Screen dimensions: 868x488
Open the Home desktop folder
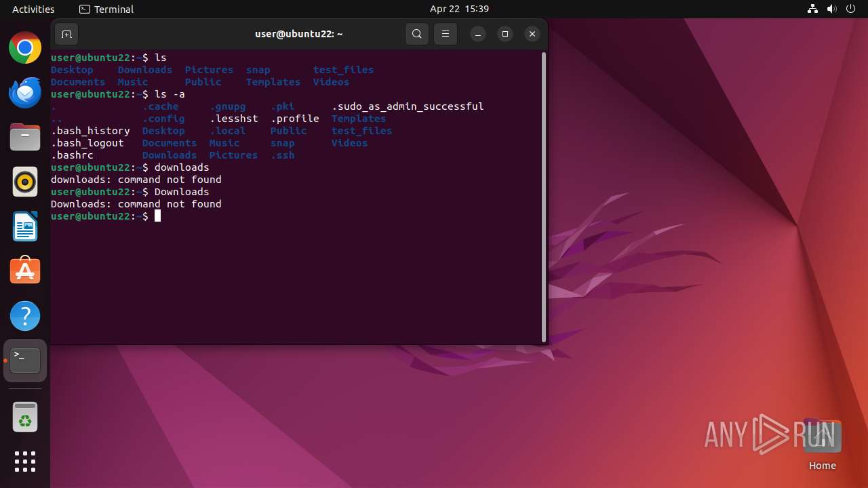[x=822, y=445]
